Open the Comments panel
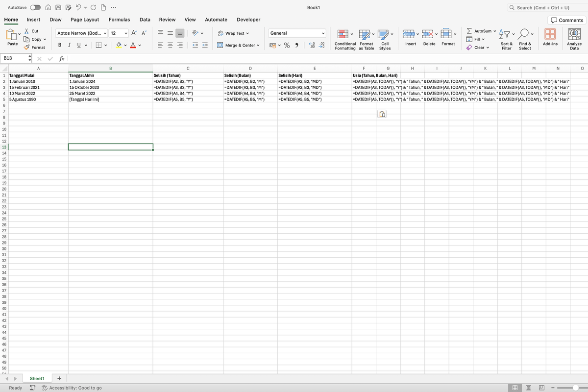The height and width of the screenshot is (392, 588). point(566,20)
